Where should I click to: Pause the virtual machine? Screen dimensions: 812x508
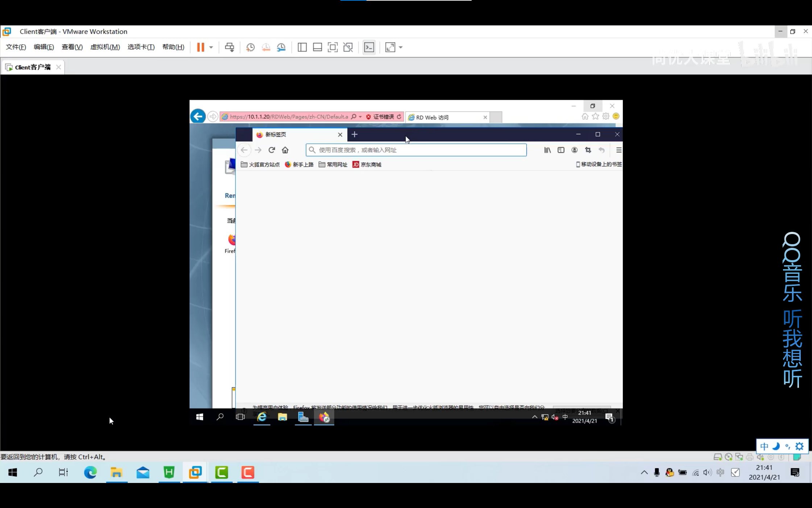click(x=200, y=47)
